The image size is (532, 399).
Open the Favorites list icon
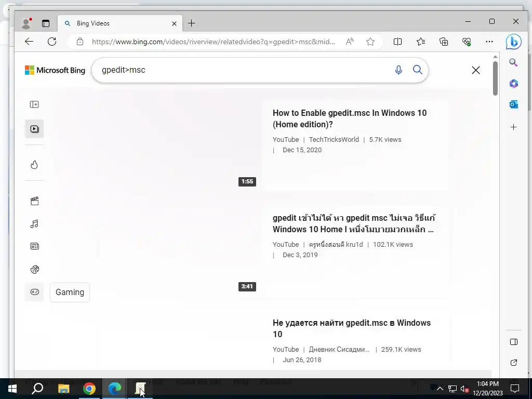tap(421, 42)
